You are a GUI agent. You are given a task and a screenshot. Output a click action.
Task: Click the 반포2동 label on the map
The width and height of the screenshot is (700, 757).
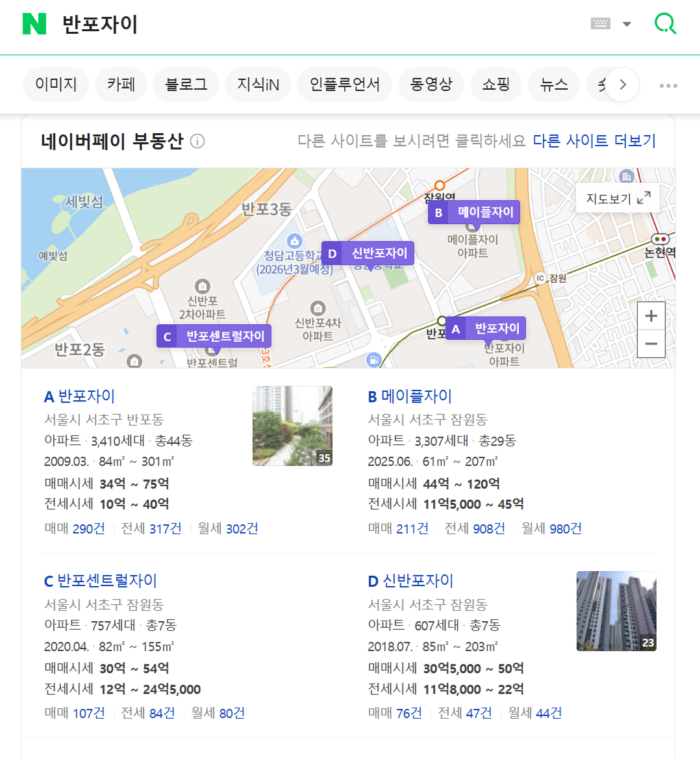pyautogui.click(x=79, y=349)
